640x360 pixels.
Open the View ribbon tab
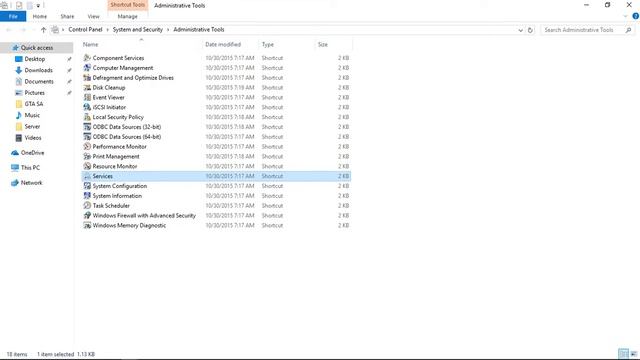(93, 16)
